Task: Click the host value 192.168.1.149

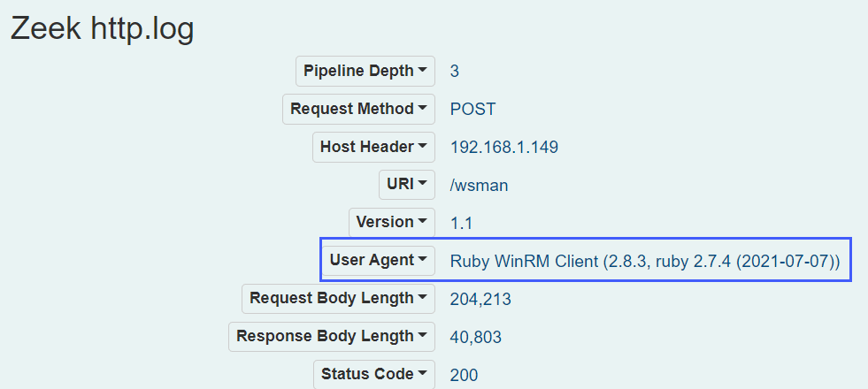Action: 504,147
